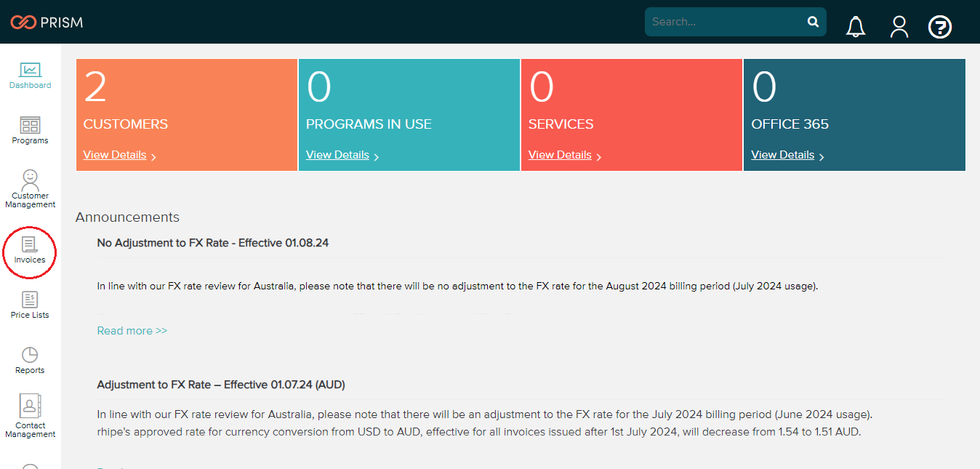The height and width of the screenshot is (469, 980).
Task: Open Customer Management from the sidebar
Action: pos(30,187)
